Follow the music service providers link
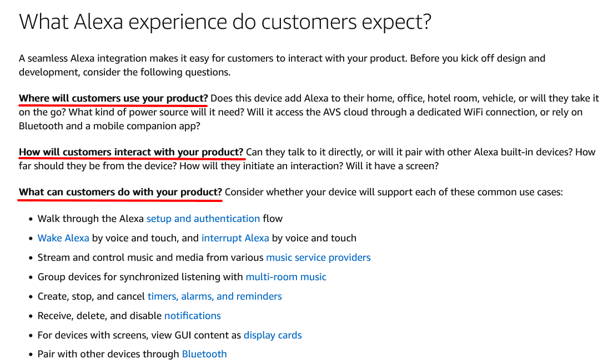 click(318, 257)
